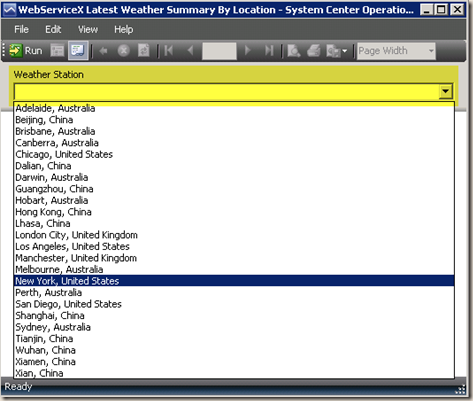Open the View menu
473x401 pixels.
click(88, 29)
